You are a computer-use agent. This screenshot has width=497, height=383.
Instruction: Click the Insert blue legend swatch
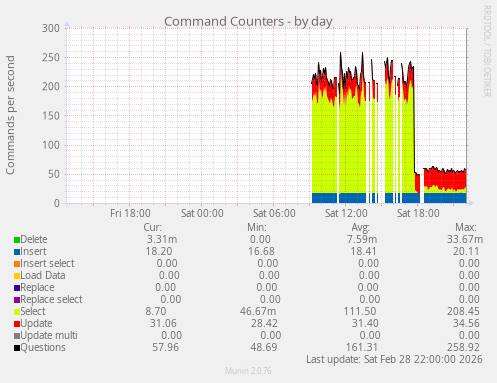point(17,252)
